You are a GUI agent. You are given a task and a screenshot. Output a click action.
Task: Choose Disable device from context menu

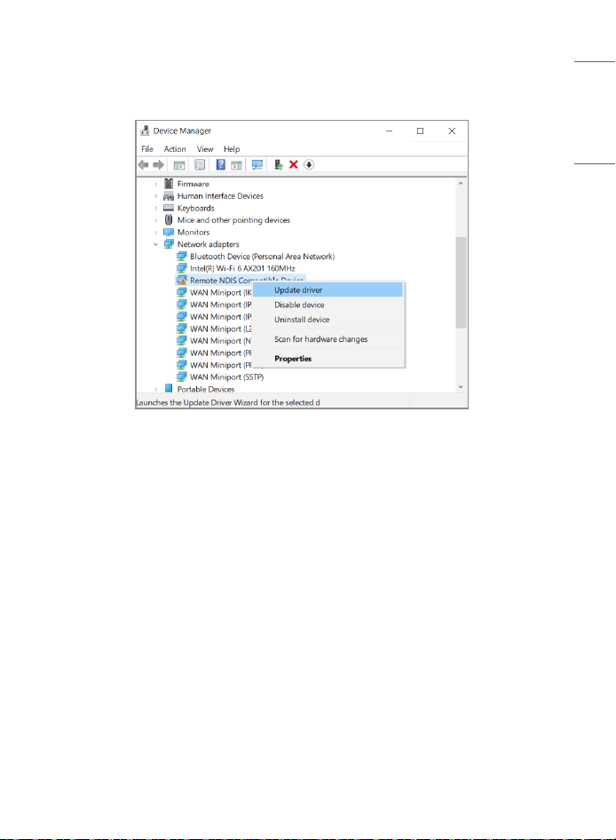click(328, 305)
